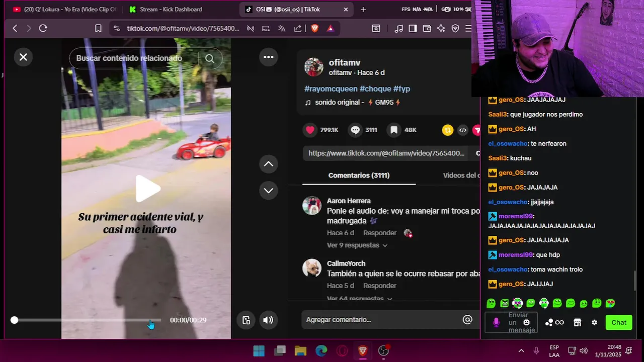Screen dimensions: 644x362
Task: Pick the heart-eyes crying green emote
Action: [610, 303]
